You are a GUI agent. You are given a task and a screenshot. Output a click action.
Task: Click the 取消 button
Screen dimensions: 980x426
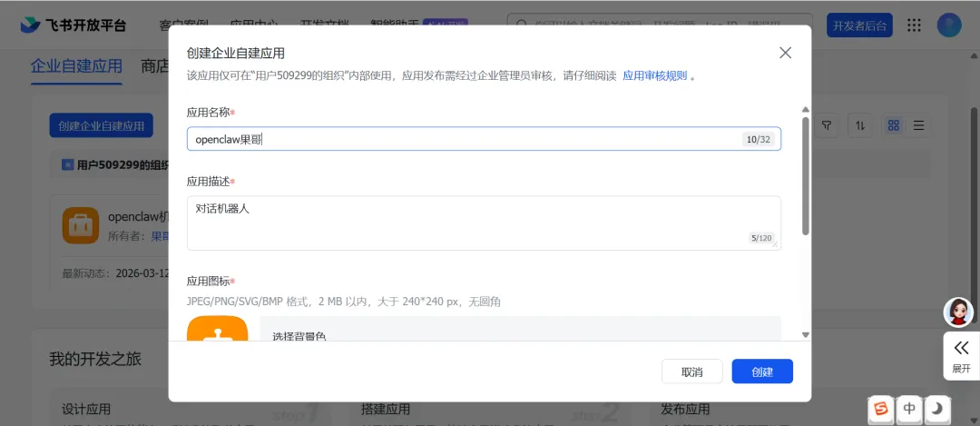point(691,372)
